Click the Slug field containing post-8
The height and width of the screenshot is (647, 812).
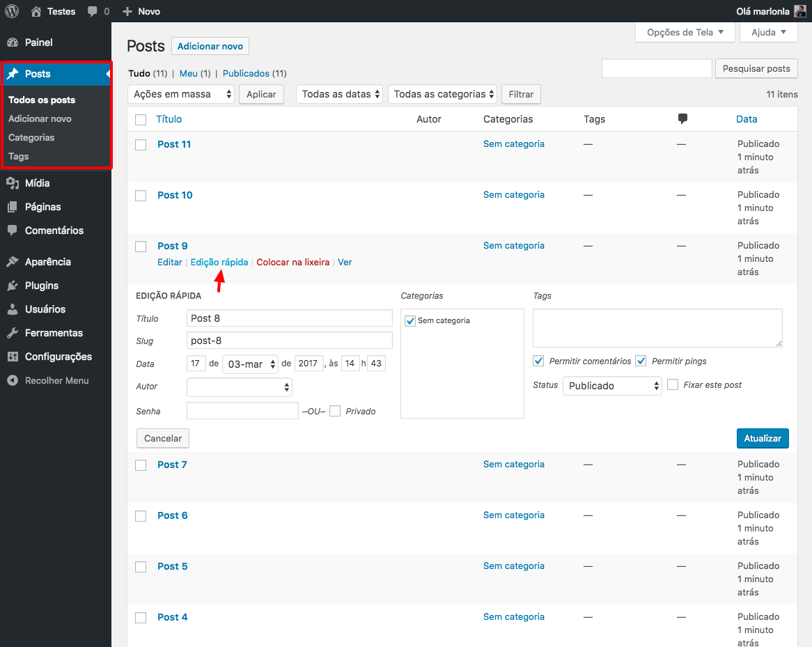(x=290, y=341)
